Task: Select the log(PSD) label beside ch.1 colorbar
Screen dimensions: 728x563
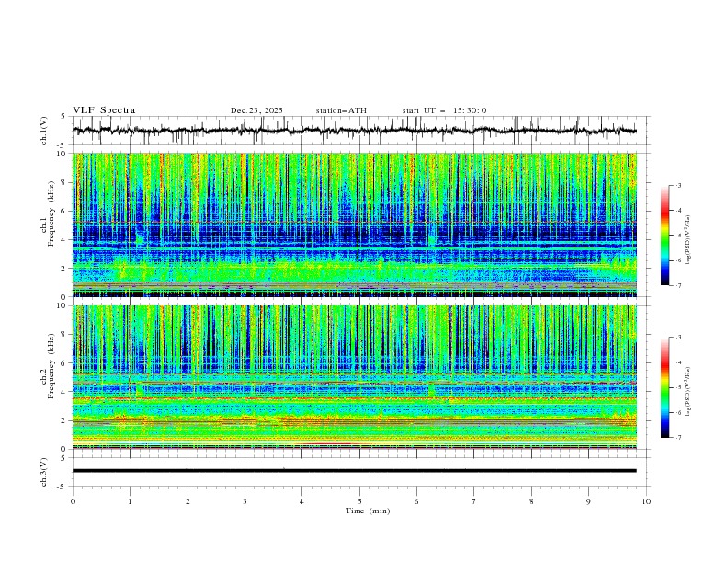Action: [688, 240]
